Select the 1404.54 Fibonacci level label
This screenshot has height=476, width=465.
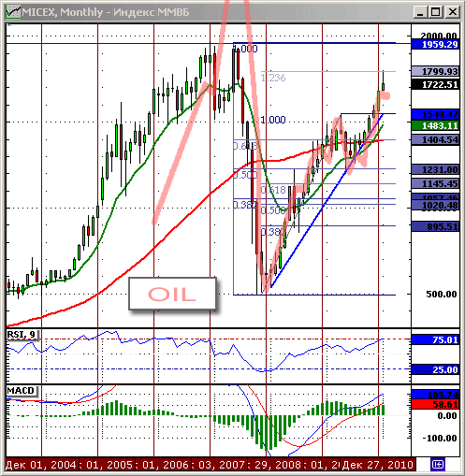(x=435, y=139)
